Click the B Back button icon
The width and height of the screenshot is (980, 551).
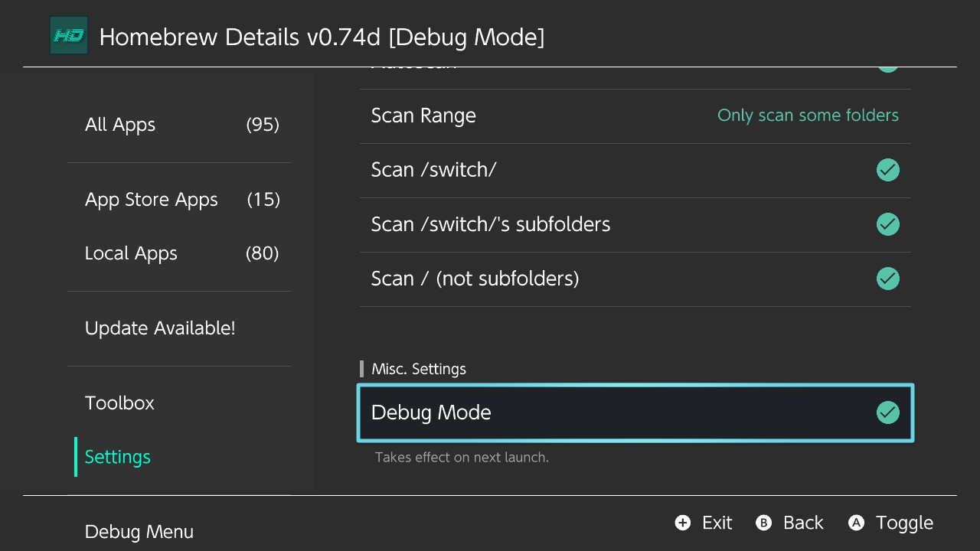click(x=763, y=523)
